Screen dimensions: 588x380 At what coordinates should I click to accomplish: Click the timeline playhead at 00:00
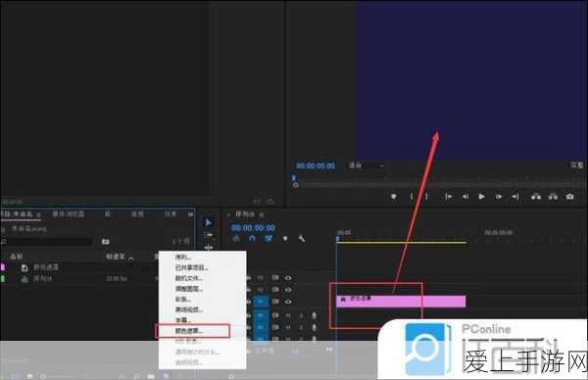337,238
